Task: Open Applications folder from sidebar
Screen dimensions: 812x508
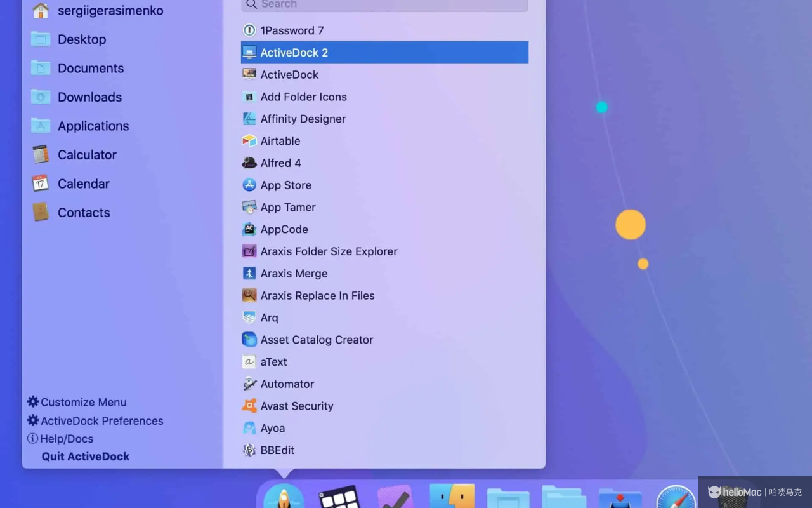Action: coord(80,126)
